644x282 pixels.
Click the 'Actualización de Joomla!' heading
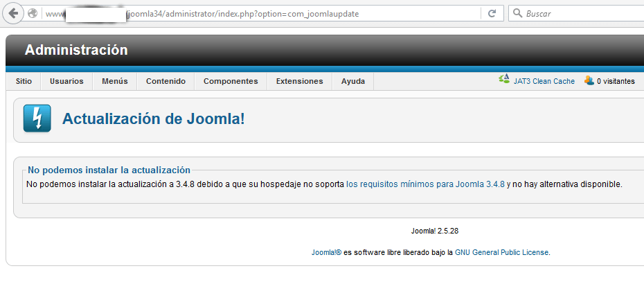[154, 118]
